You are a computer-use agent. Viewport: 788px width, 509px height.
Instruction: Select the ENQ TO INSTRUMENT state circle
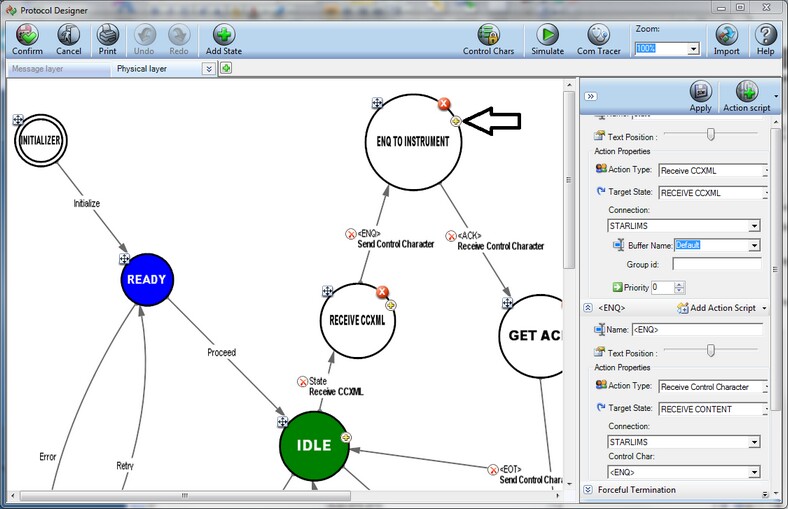pos(413,142)
